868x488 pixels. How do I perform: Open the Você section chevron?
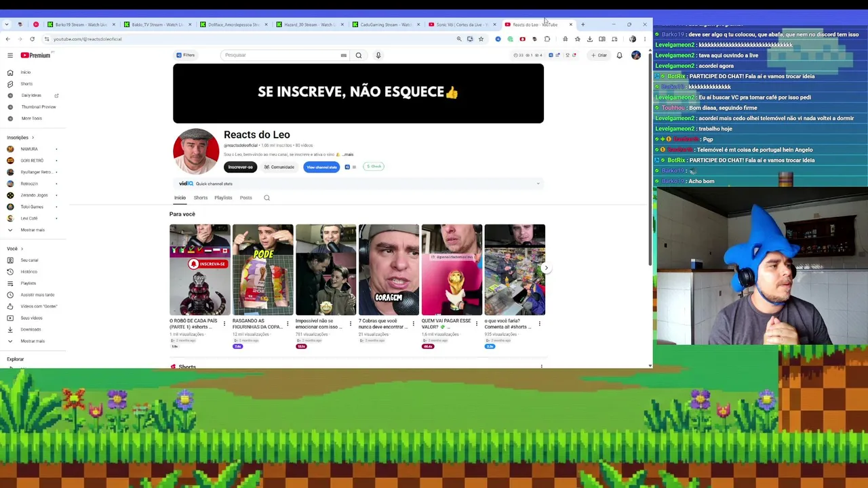[x=22, y=249]
